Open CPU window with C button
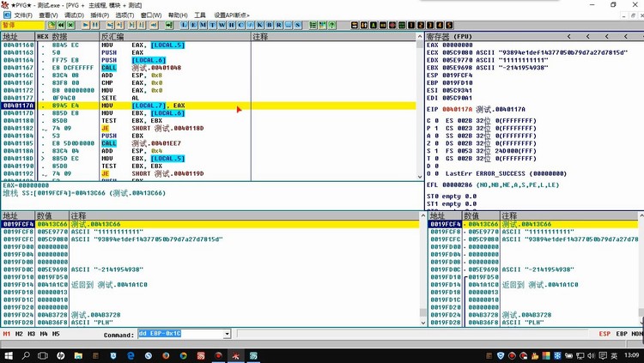The height and width of the screenshot is (363, 644). click(240, 25)
